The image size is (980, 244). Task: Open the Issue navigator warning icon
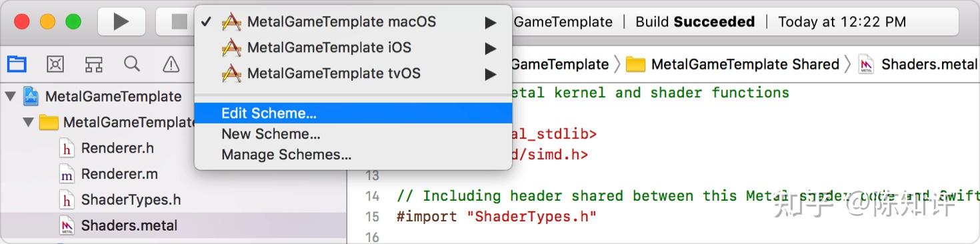point(171,64)
